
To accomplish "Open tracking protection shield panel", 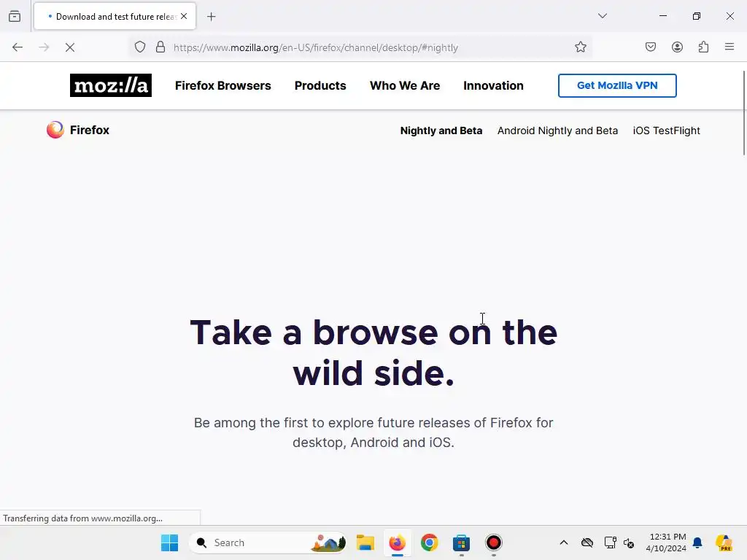I will [x=139, y=47].
